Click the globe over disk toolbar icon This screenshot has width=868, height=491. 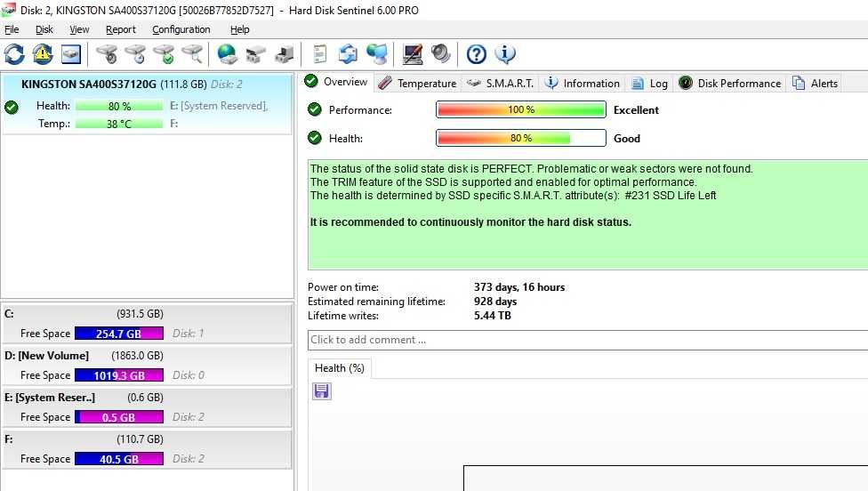point(227,54)
